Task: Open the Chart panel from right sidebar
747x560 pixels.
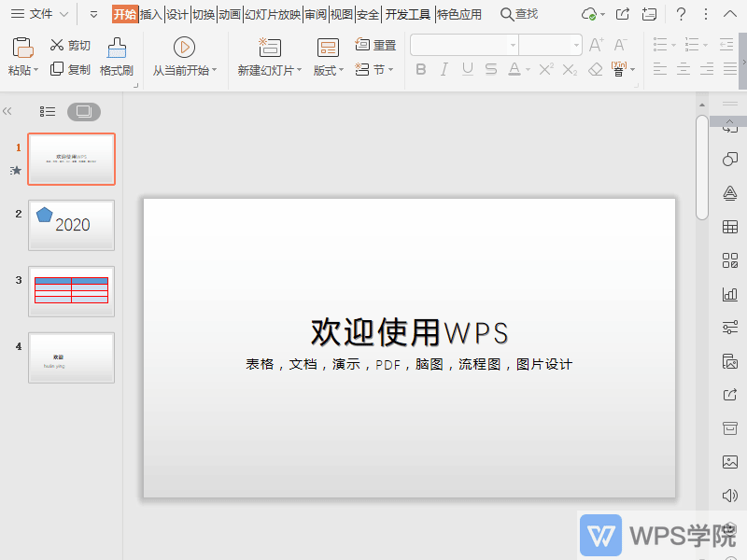Action: (x=729, y=294)
